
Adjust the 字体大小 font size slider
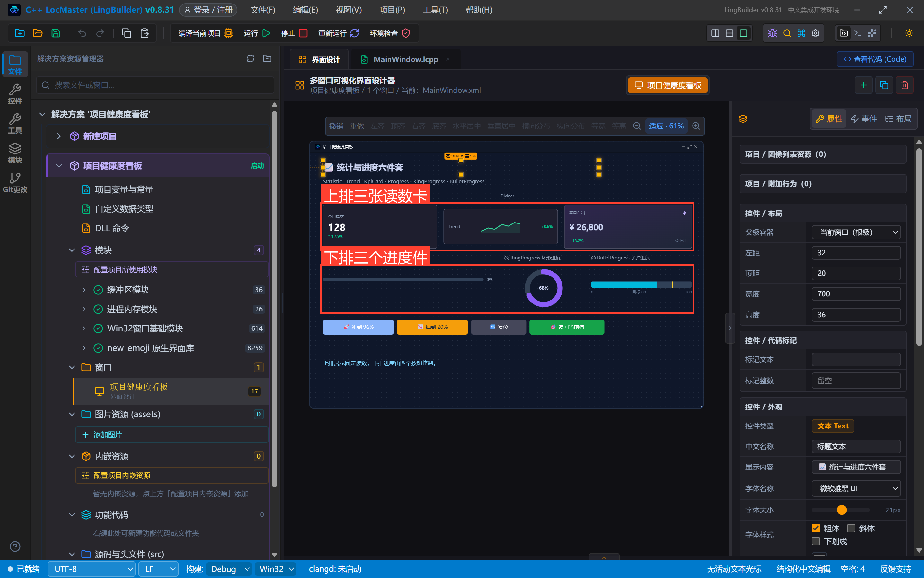pyautogui.click(x=841, y=510)
